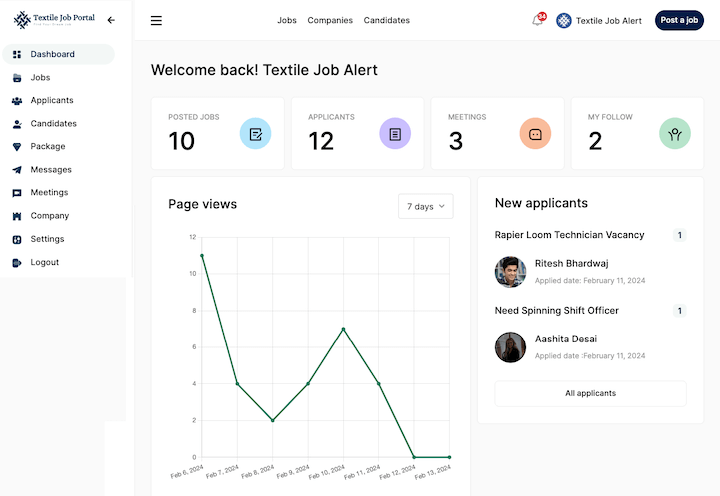
Task: Click the My Follow count 2
Action: 595,141
